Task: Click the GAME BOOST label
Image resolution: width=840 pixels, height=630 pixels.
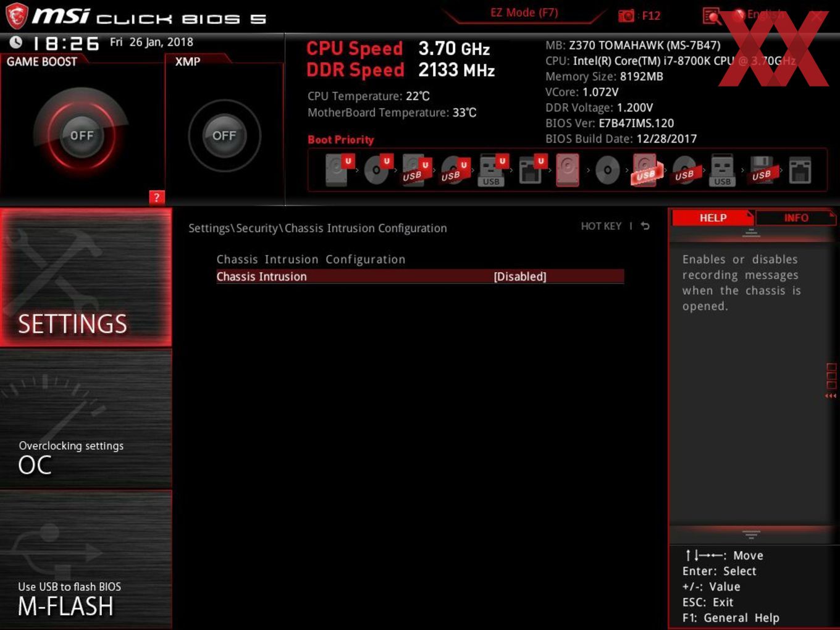Action: 41,62
